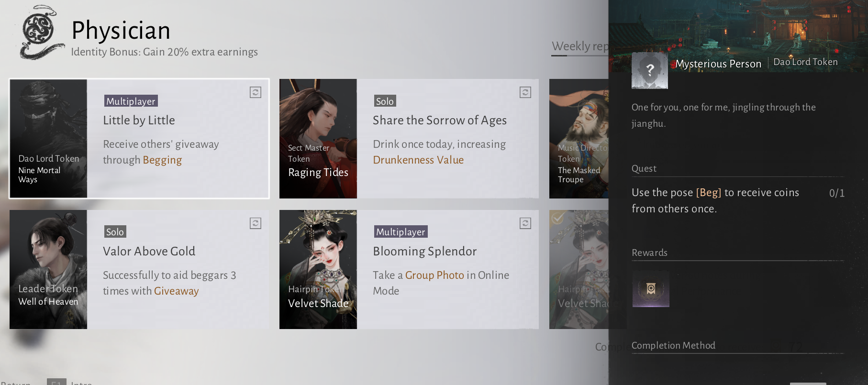This screenshot has height=385, width=868.
Task: Click the Multiplayer tag on Little by Little
Action: click(131, 101)
